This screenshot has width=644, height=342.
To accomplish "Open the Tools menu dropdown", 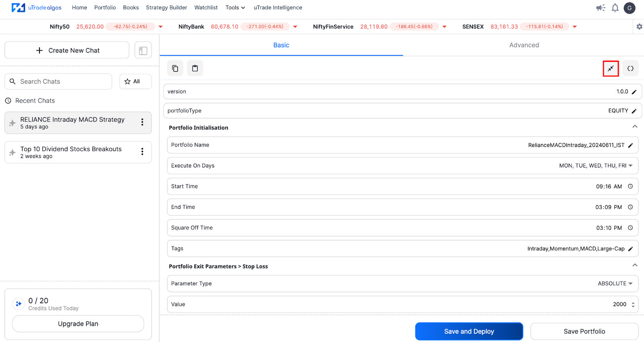I will click(x=235, y=8).
